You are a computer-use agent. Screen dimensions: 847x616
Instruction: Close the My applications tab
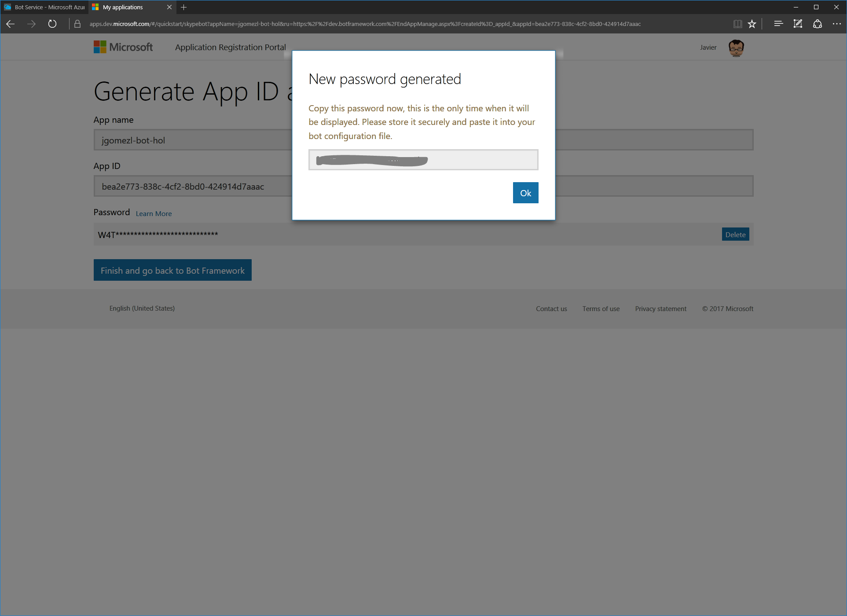[169, 7]
